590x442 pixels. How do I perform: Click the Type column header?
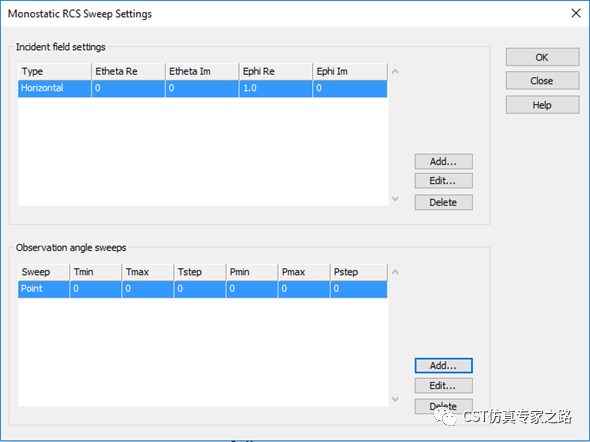pos(55,71)
